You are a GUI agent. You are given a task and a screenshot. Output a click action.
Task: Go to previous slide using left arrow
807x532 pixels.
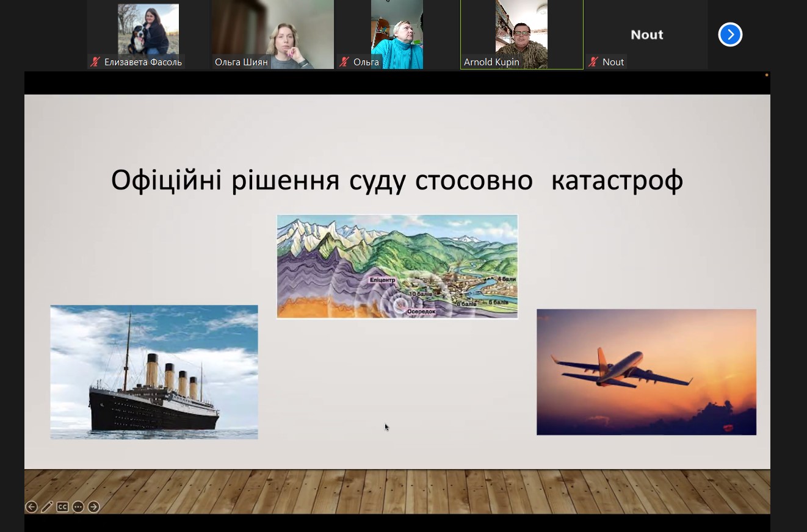click(32, 506)
